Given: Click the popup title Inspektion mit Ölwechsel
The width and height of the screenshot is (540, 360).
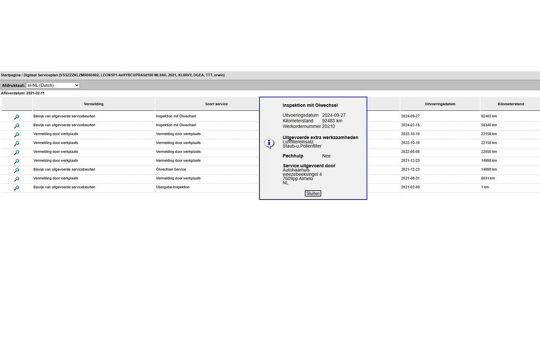Looking at the screenshot, I should (310, 105).
